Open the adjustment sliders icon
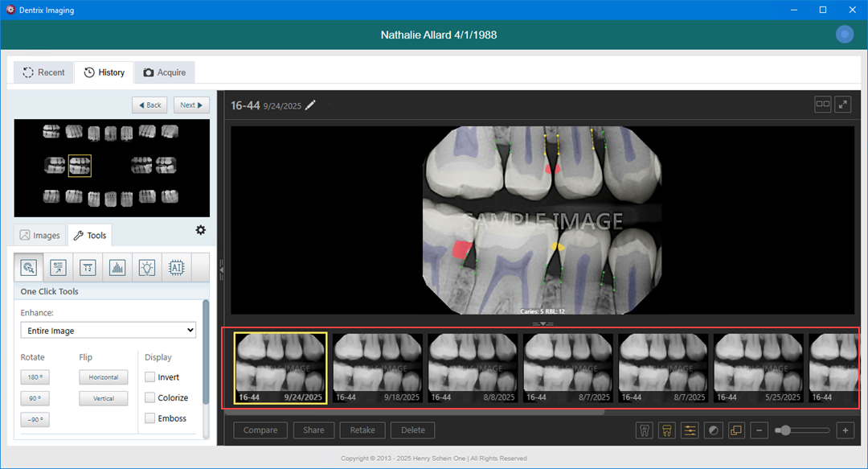 pyautogui.click(x=690, y=430)
